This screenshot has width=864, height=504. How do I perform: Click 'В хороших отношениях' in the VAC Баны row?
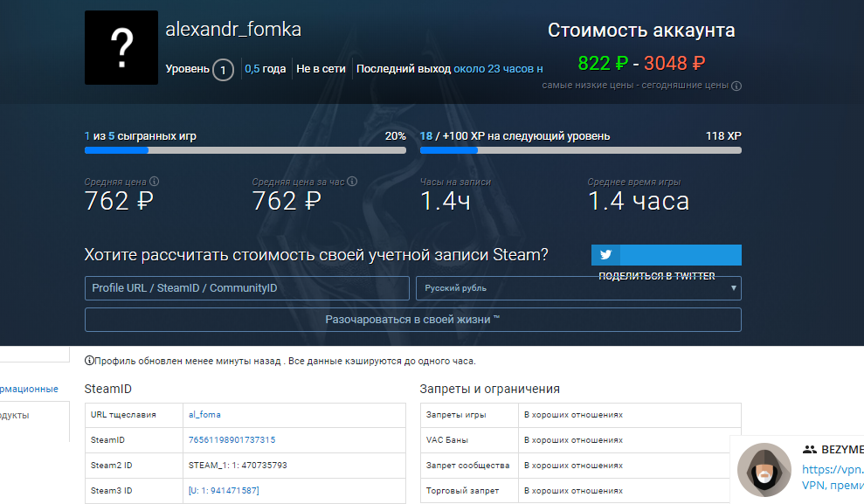[x=574, y=440]
